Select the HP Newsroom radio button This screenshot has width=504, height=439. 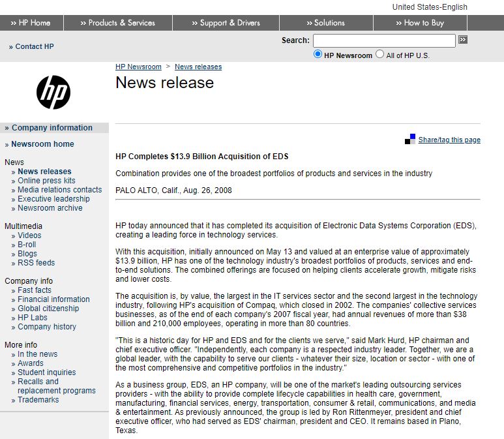tap(318, 54)
